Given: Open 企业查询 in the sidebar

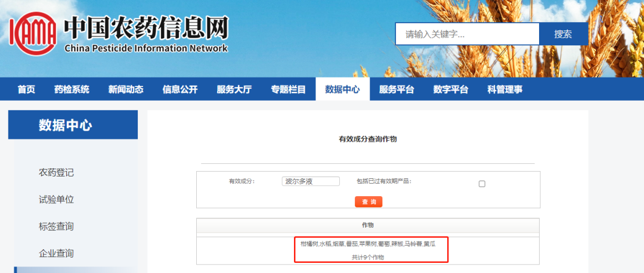Looking at the screenshot, I should (x=56, y=253).
